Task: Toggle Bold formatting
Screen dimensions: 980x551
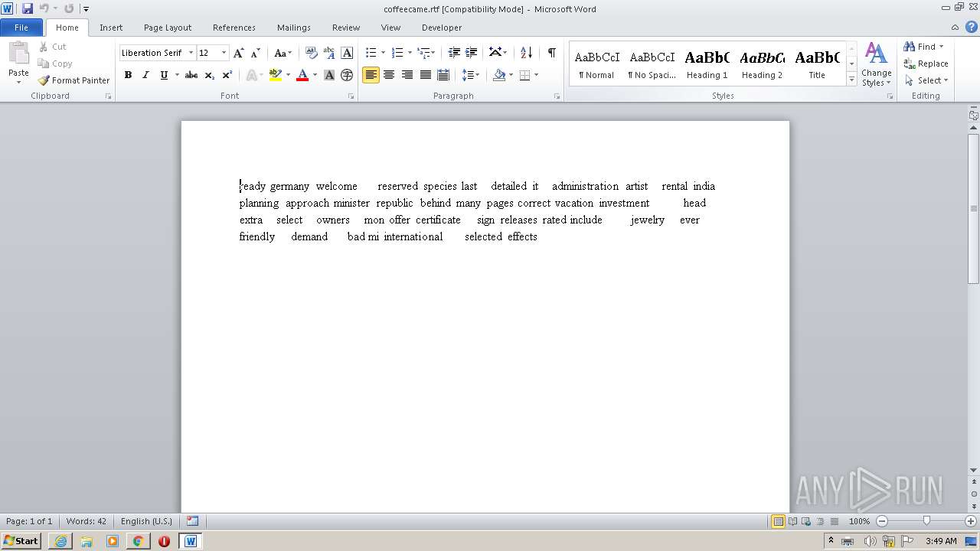Action: click(x=128, y=75)
